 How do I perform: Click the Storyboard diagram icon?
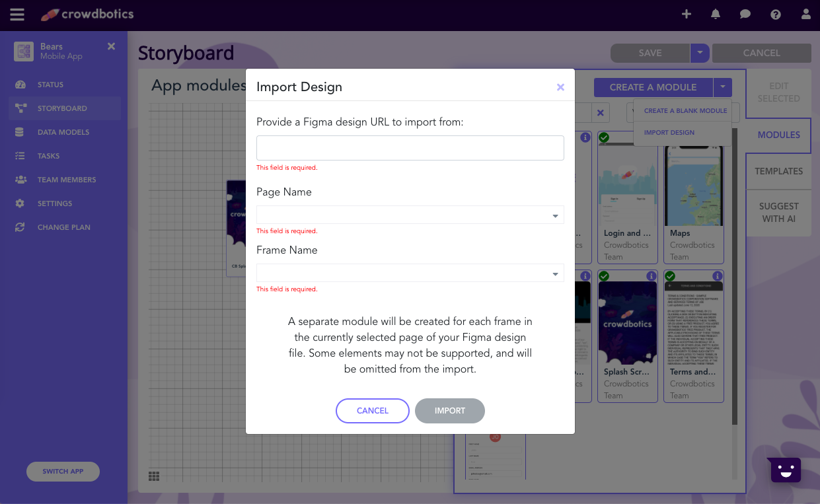point(20,108)
